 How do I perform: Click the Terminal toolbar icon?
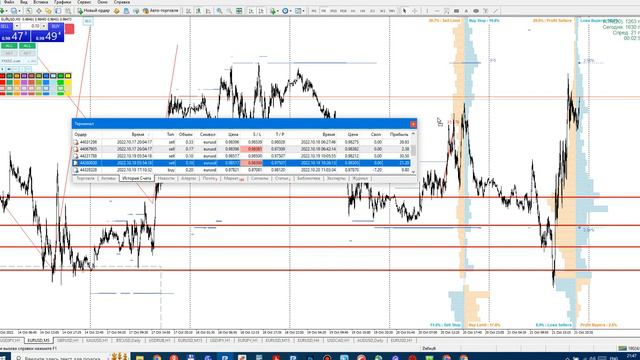pyautogui.click(x=58, y=11)
